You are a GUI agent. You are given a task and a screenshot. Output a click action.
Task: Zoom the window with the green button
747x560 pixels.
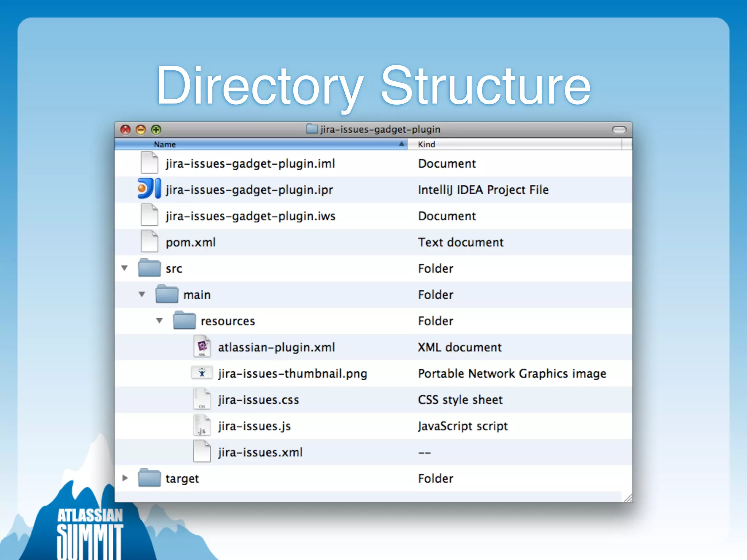point(156,129)
